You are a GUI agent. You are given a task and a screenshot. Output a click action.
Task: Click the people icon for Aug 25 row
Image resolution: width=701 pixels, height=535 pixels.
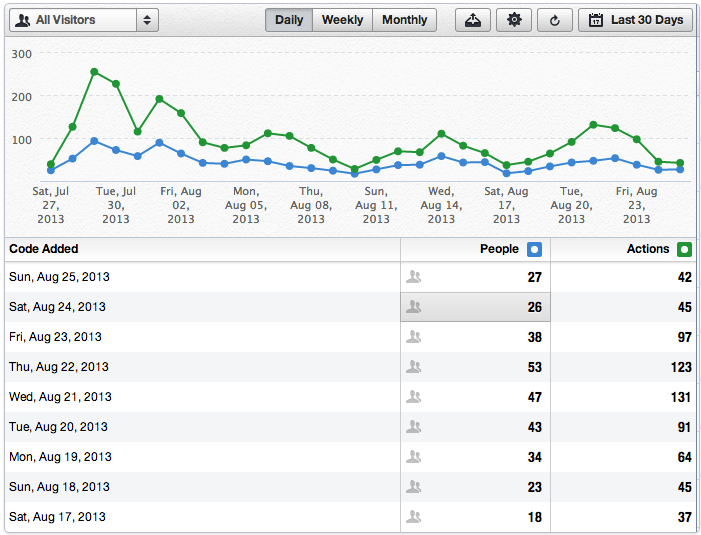point(414,277)
